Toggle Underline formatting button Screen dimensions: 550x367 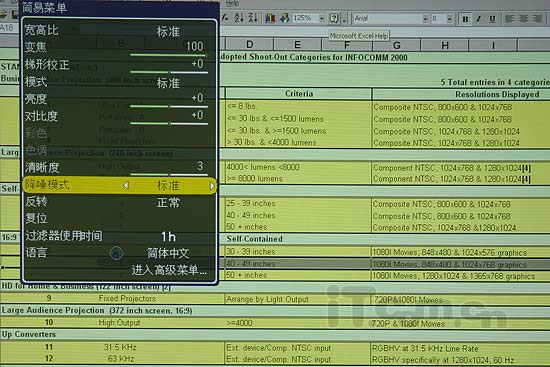click(x=492, y=19)
